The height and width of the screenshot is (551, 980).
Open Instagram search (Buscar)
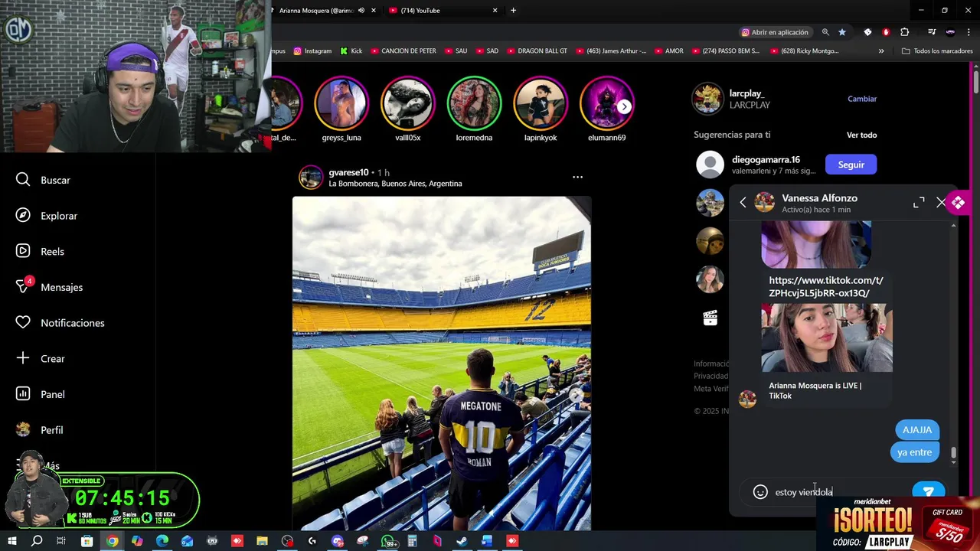pyautogui.click(x=43, y=180)
